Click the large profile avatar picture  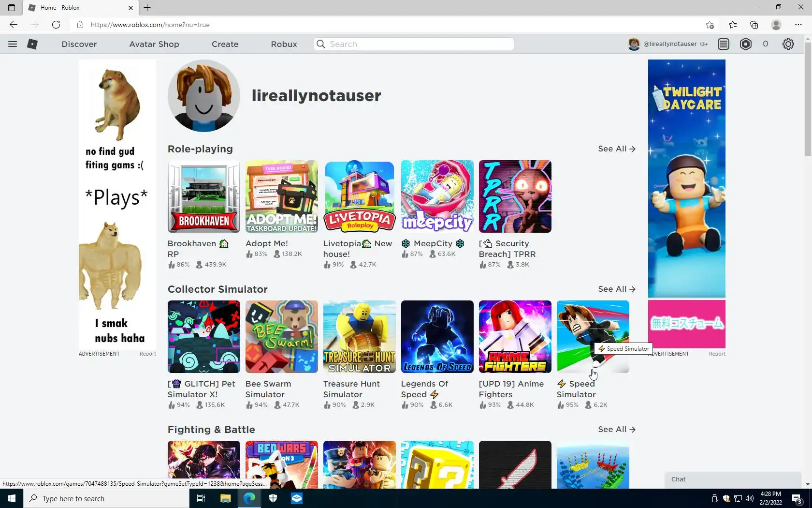pos(204,96)
